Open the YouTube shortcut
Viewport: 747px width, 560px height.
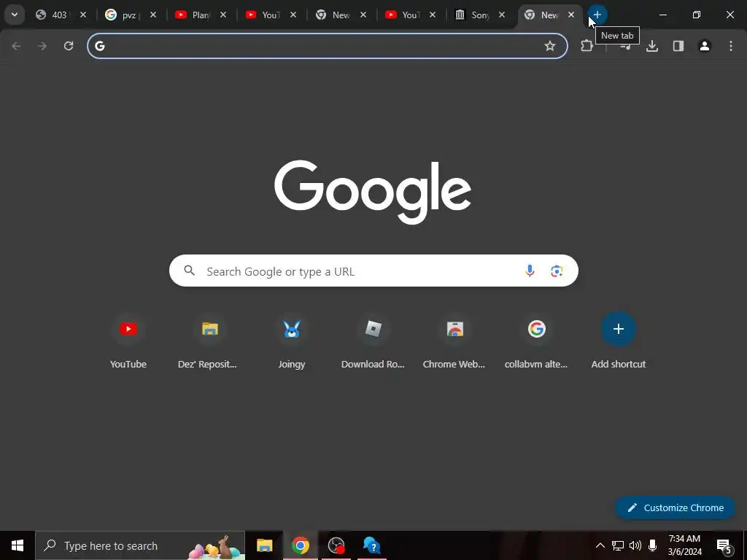coord(128,341)
